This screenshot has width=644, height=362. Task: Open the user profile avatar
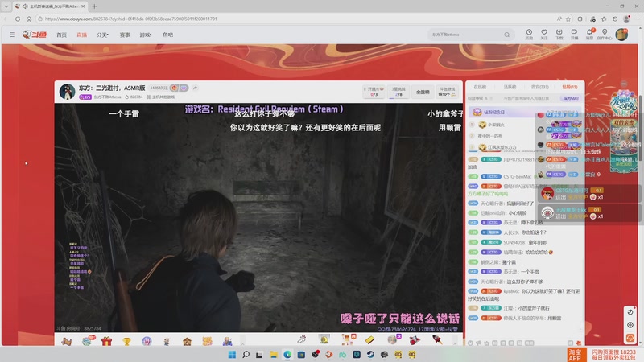pos(621,35)
